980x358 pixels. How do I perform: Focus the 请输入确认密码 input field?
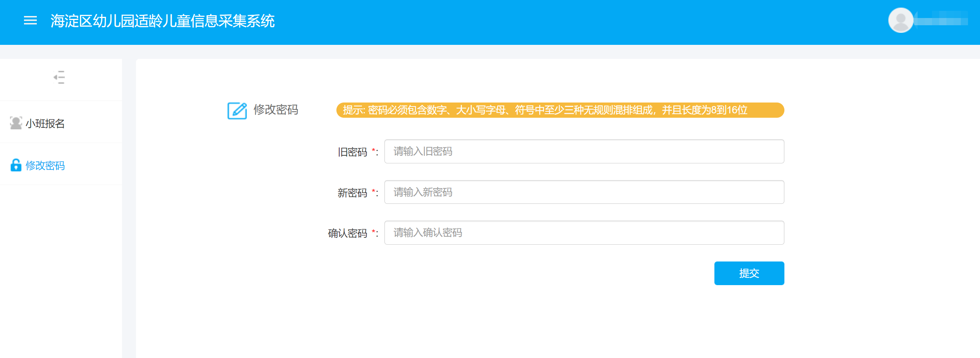pyautogui.click(x=584, y=233)
